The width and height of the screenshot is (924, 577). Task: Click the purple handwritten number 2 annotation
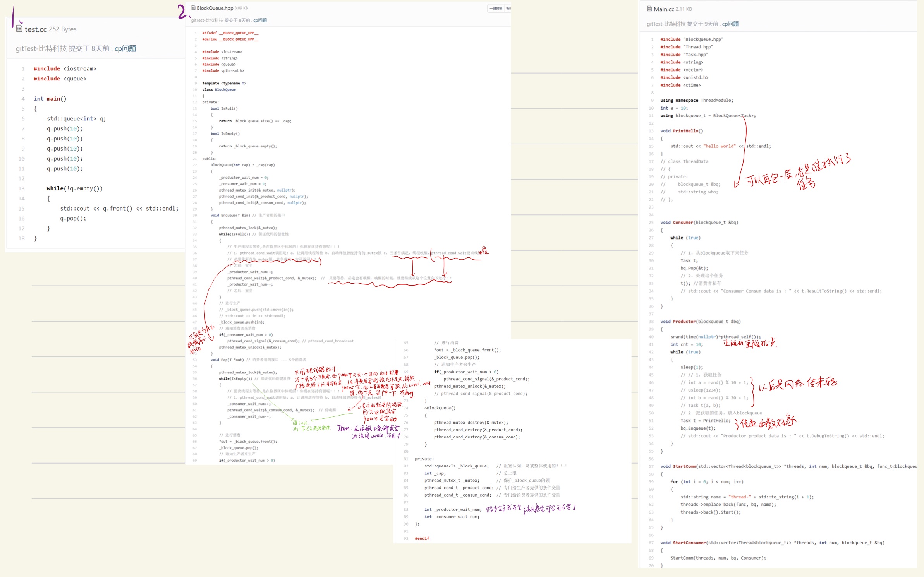(182, 12)
